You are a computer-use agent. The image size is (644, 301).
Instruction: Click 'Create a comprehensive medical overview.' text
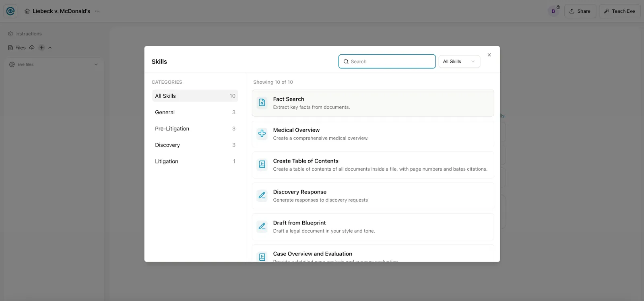tap(321, 138)
